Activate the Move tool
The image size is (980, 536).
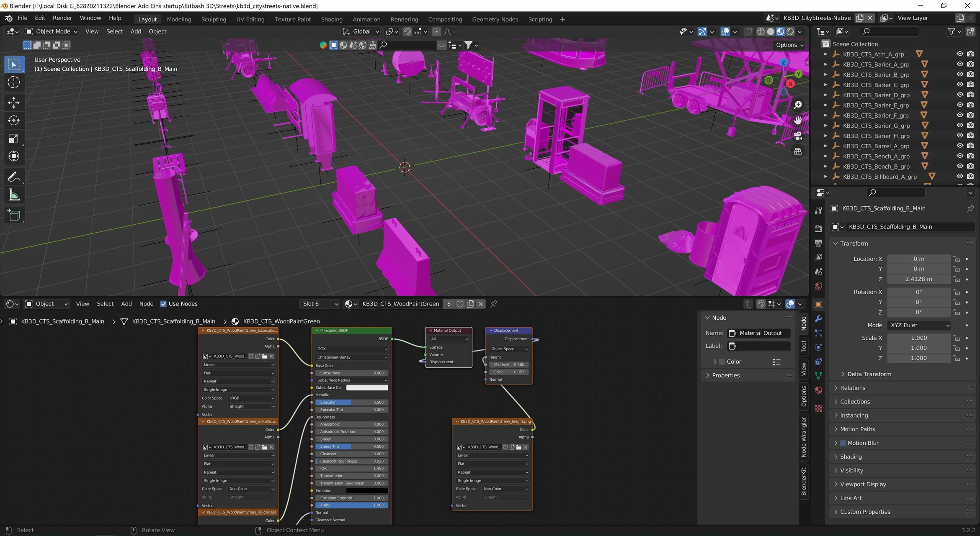[x=14, y=103]
